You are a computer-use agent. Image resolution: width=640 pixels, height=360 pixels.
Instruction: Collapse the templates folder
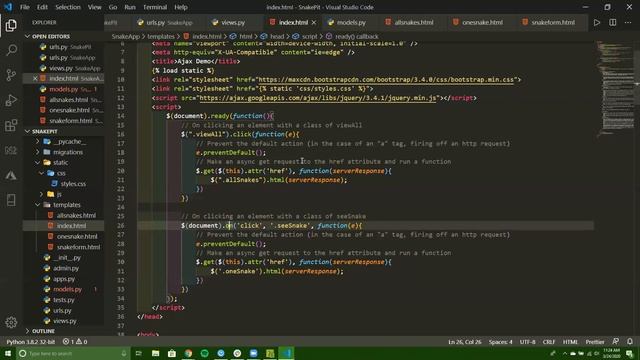(67, 205)
